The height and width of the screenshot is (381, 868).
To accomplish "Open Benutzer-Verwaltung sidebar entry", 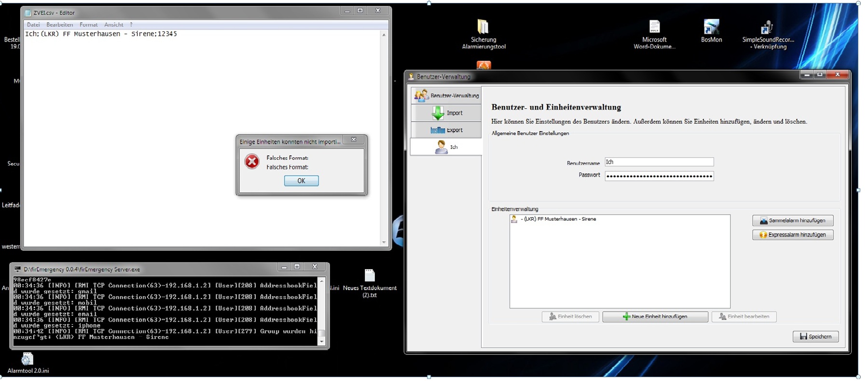I will click(x=446, y=95).
